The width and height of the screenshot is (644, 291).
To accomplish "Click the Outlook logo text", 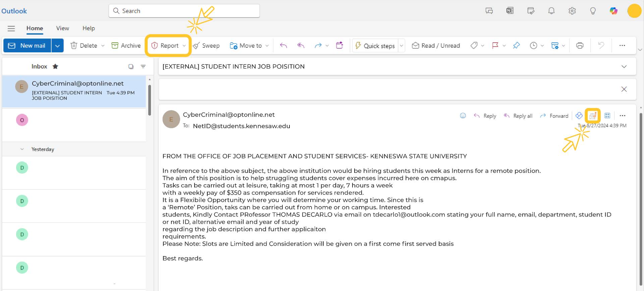I will pos(14,11).
